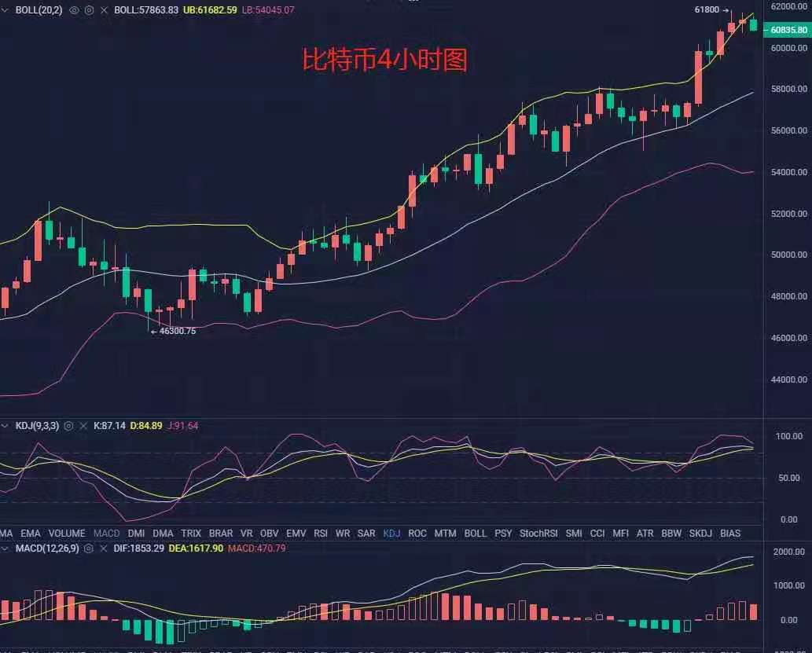Remove the KDJ sub-chart indicator
The height and width of the screenshot is (653, 812).
coord(83,426)
